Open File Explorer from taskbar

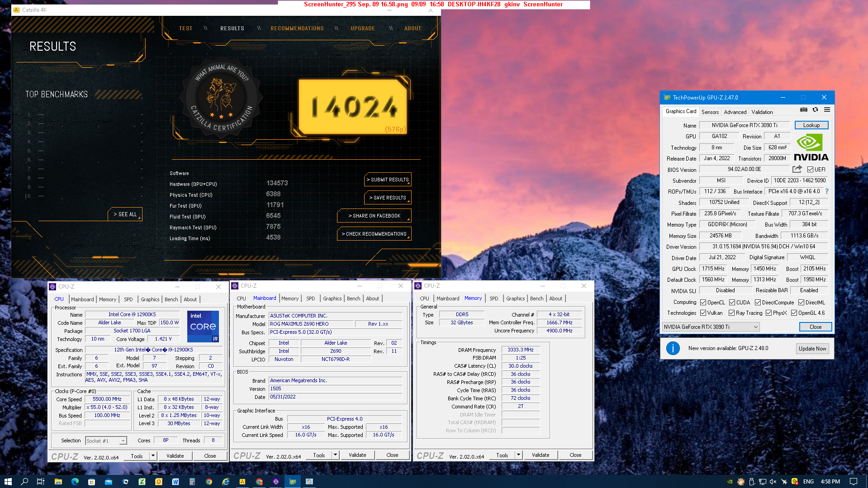(x=58, y=481)
